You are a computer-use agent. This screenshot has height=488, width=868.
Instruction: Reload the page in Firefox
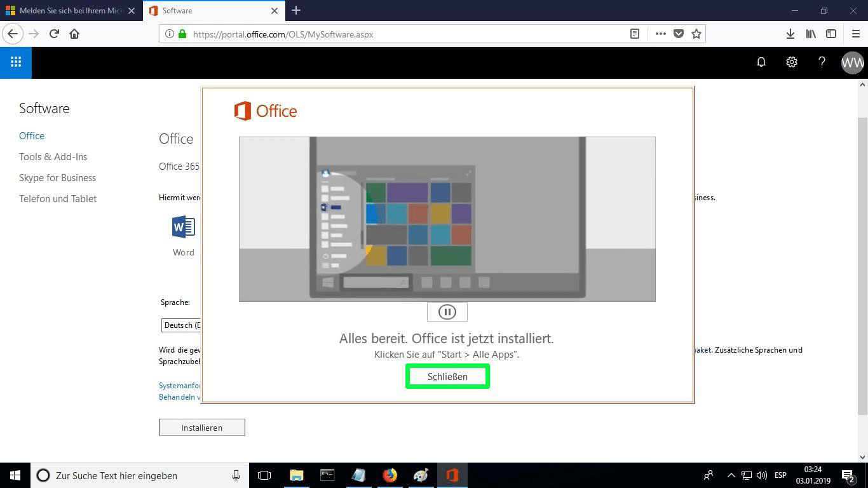(54, 34)
